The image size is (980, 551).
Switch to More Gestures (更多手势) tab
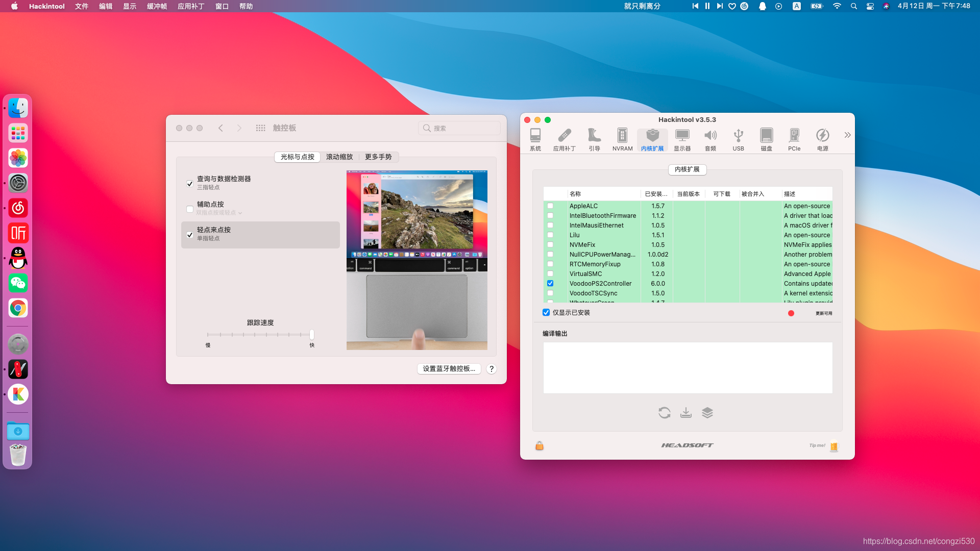tap(378, 157)
